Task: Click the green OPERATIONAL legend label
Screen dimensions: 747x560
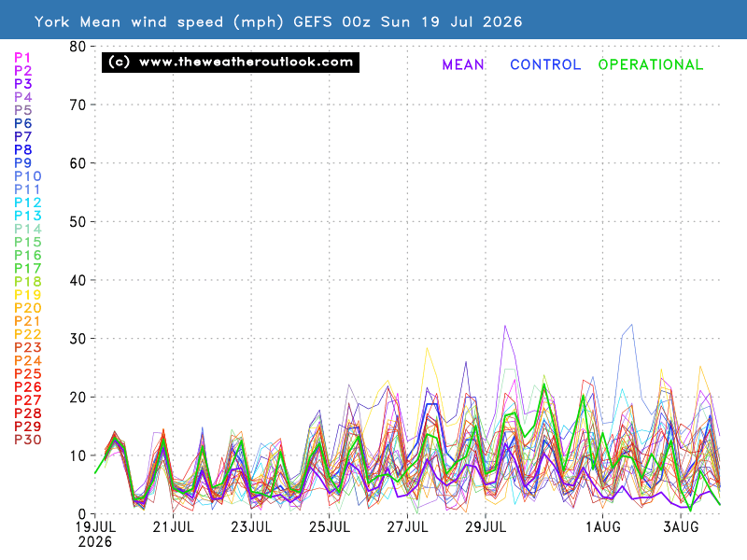Action: tap(651, 64)
